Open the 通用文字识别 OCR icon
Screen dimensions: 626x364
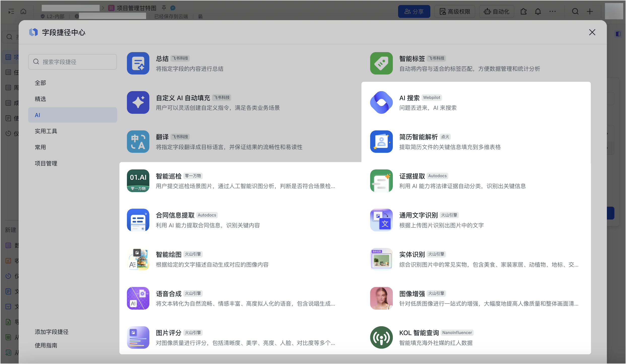coord(381,220)
